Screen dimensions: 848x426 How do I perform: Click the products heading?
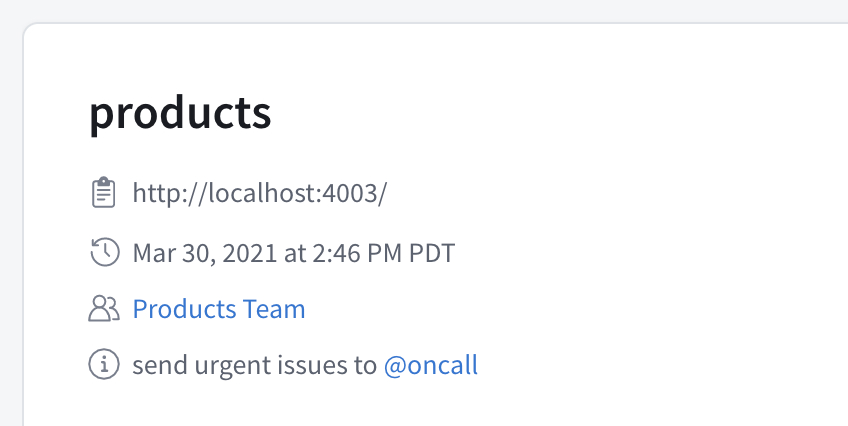[x=180, y=114]
